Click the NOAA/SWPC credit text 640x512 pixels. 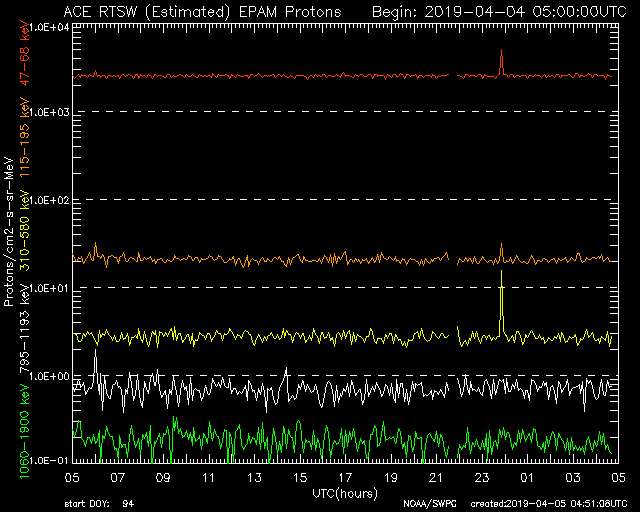pyautogui.click(x=427, y=503)
